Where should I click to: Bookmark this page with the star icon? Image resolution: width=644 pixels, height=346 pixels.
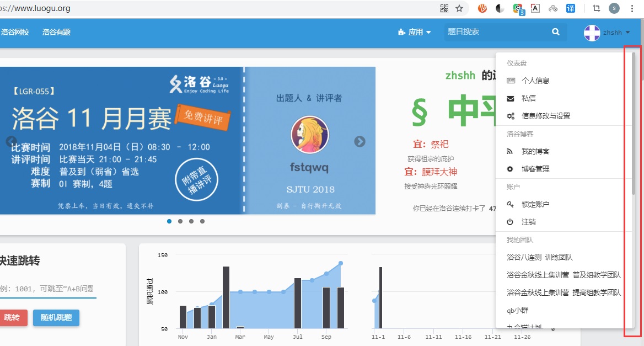point(459,8)
